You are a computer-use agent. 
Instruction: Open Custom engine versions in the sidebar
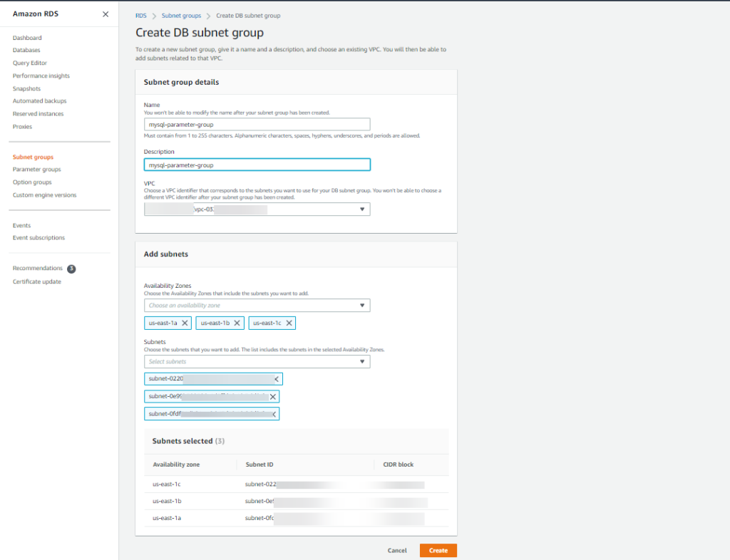tap(45, 195)
